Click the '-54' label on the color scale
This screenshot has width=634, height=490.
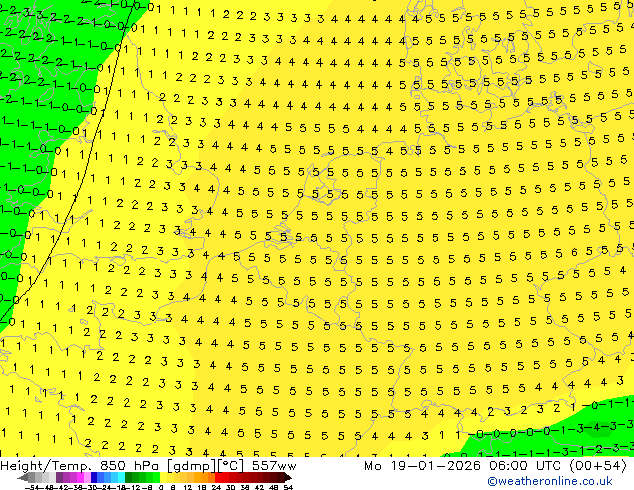tap(32, 487)
